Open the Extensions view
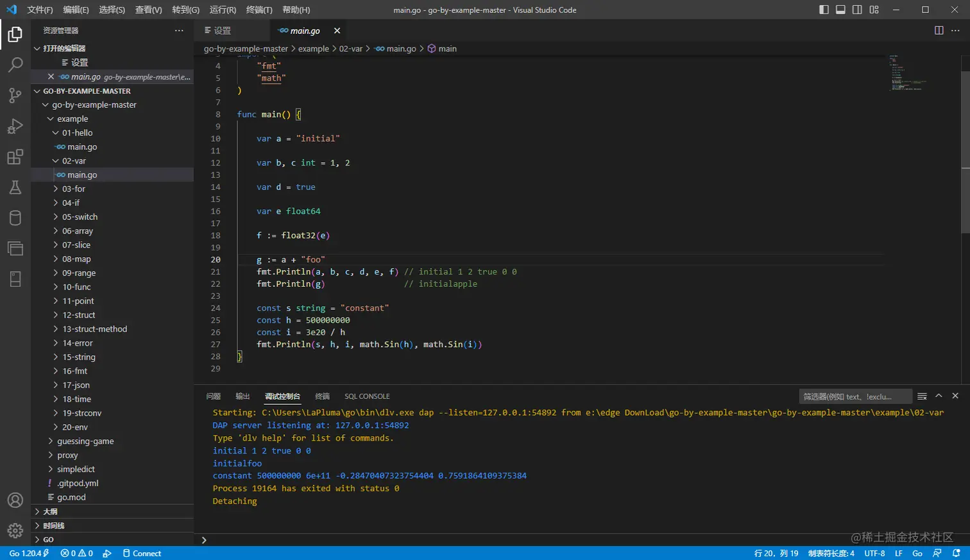The height and width of the screenshot is (560, 970). [x=15, y=157]
